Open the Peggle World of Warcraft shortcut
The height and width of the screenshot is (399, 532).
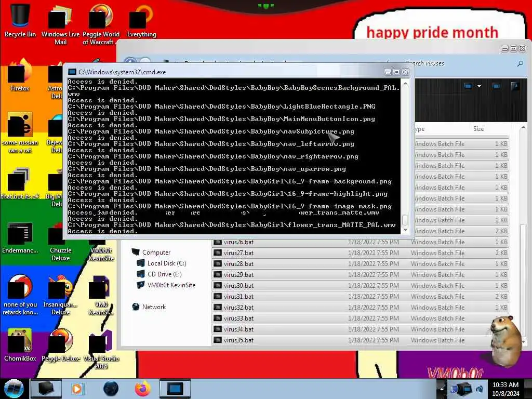[101, 24]
